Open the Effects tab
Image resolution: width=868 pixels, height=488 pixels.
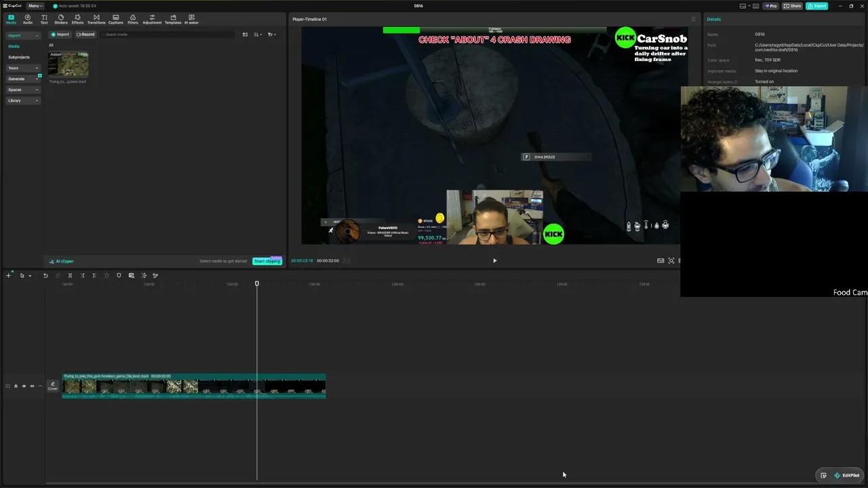coord(77,19)
